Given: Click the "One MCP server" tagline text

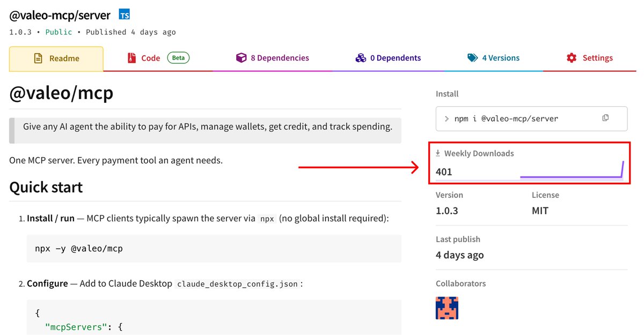Looking at the screenshot, I should [116, 160].
